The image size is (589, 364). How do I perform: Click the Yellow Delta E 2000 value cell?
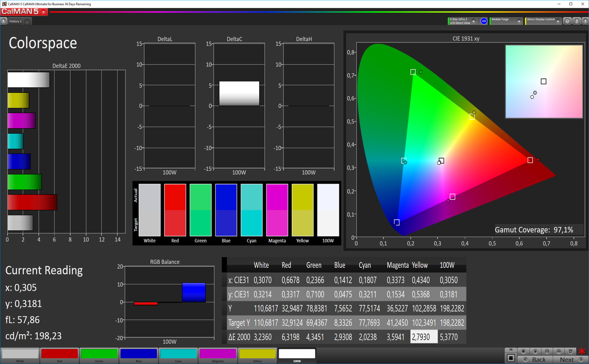[424, 337]
